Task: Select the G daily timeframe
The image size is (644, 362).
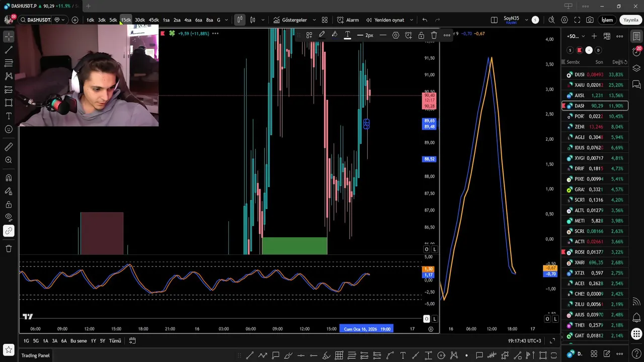Action: [x=218, y=20]
